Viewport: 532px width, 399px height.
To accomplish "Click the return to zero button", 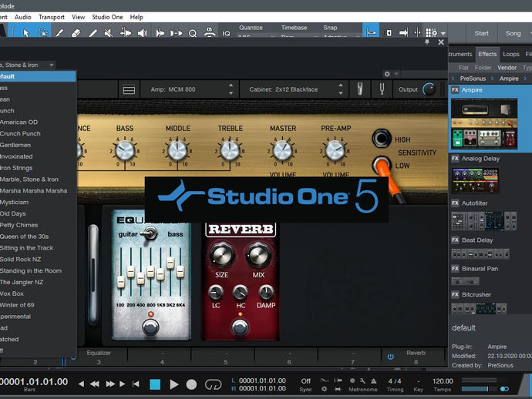I will (x=136, y=384).
